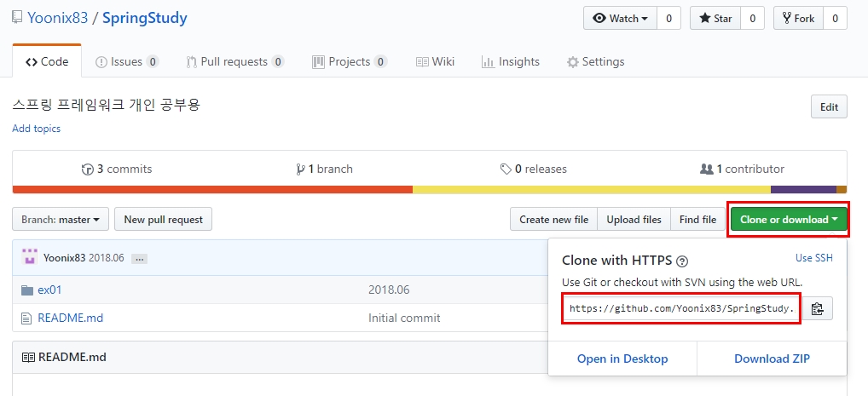Switch to the Code tab
Image resolution: width=868 pixels, height=396 pixels.
(47, 61)
